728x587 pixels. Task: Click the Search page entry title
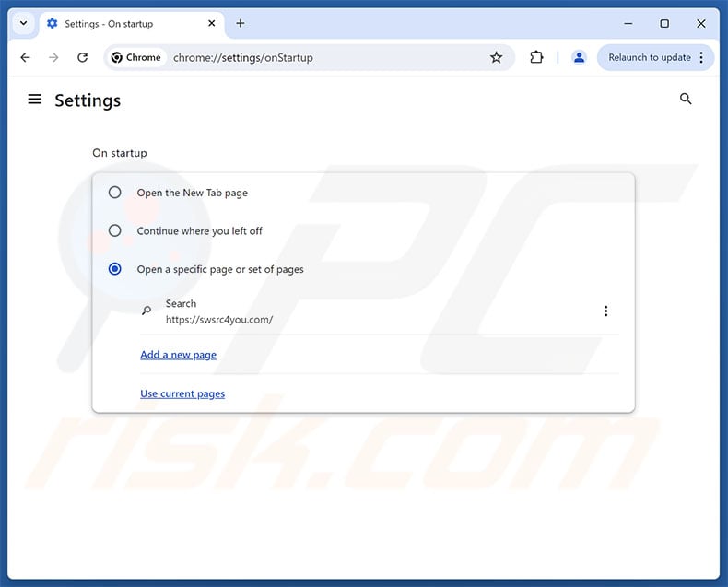pos(181,303)
